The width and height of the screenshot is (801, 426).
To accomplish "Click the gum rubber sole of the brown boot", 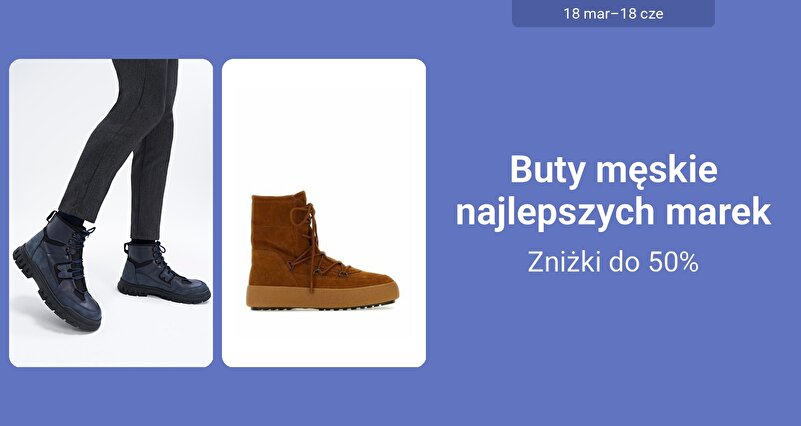I will tap(322, 296).
